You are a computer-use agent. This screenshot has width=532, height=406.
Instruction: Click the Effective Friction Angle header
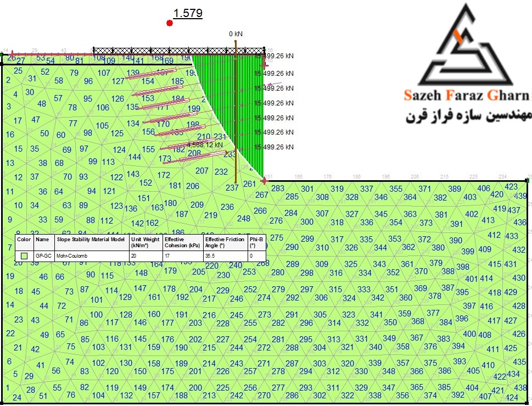click(225, 242)
